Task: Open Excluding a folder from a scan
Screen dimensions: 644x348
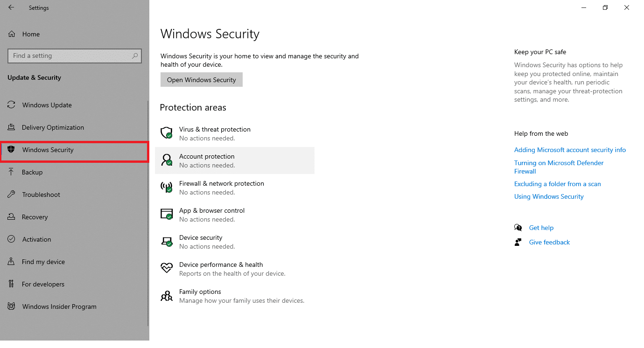Action: coord(557,184)
